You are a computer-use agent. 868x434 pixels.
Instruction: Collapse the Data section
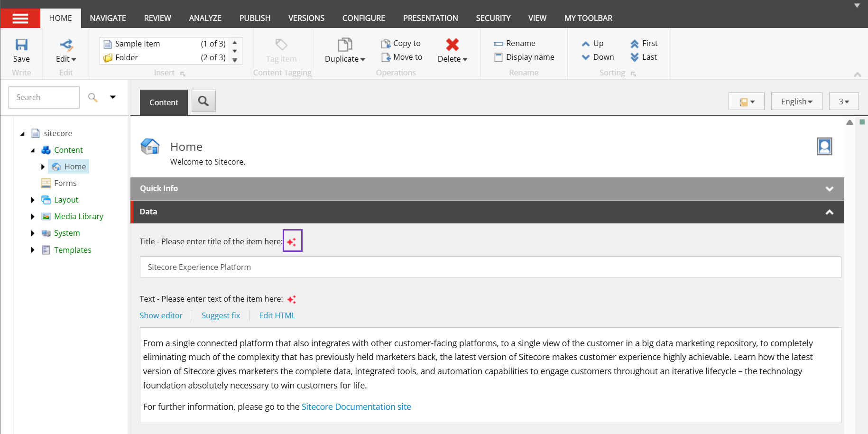(x=830, y=212)
